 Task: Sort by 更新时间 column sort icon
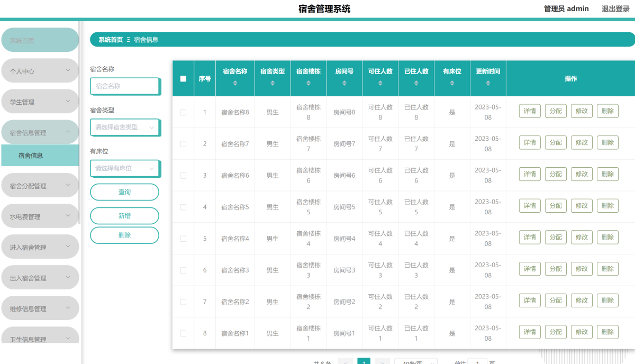coord(488,84)
